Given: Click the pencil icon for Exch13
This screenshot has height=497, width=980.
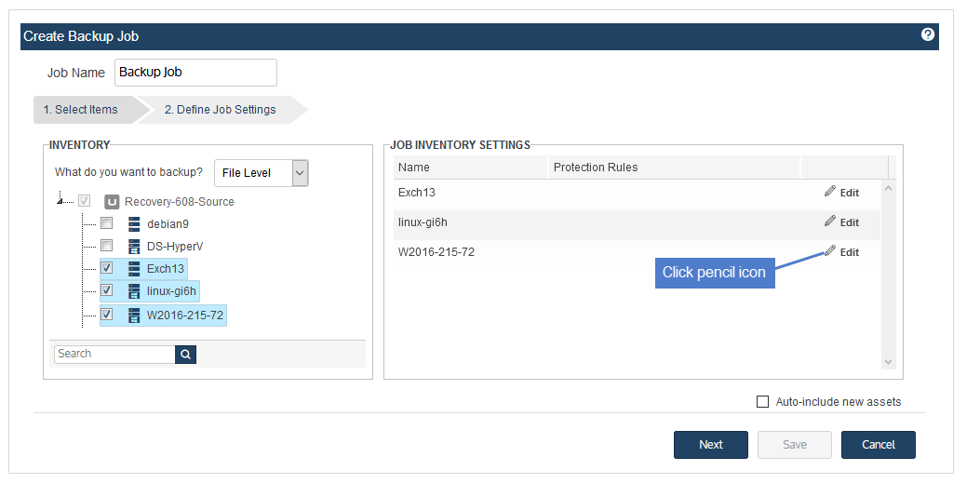Looking at the screenshot, I should [829, 192].
